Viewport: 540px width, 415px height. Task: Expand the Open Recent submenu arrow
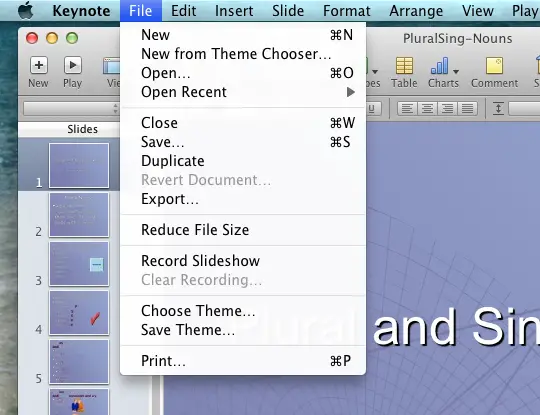(351, 92)
